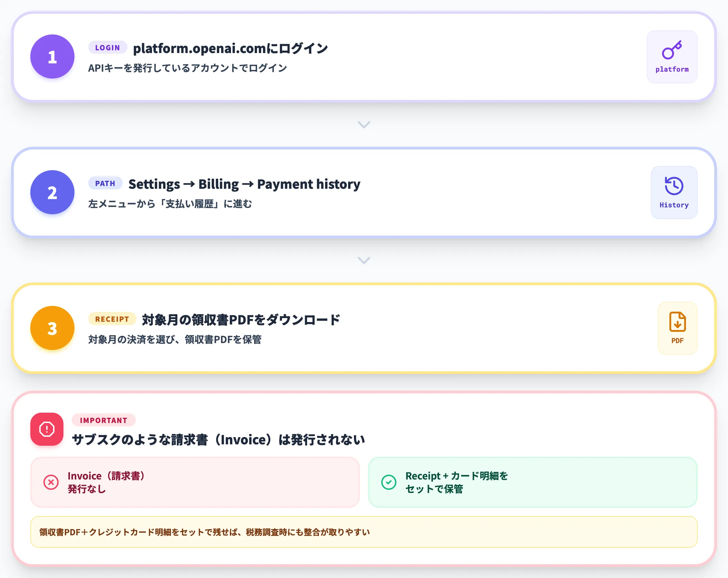728x578 pixels.
Task: Click heading '対象月の領収書PDFをダウンロード'
Action: click(241, 320)
